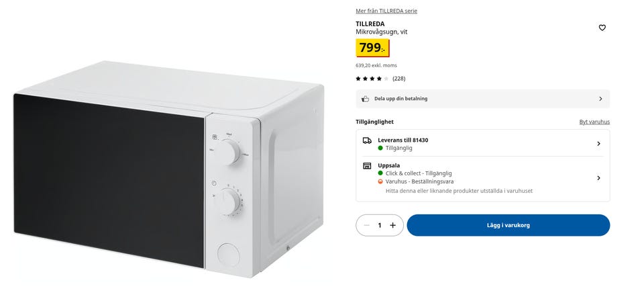The height and width of the screenshot is (299, 644).
Task: Open Mer från TILLREDA serie link
Action: (x=386, y=11)
